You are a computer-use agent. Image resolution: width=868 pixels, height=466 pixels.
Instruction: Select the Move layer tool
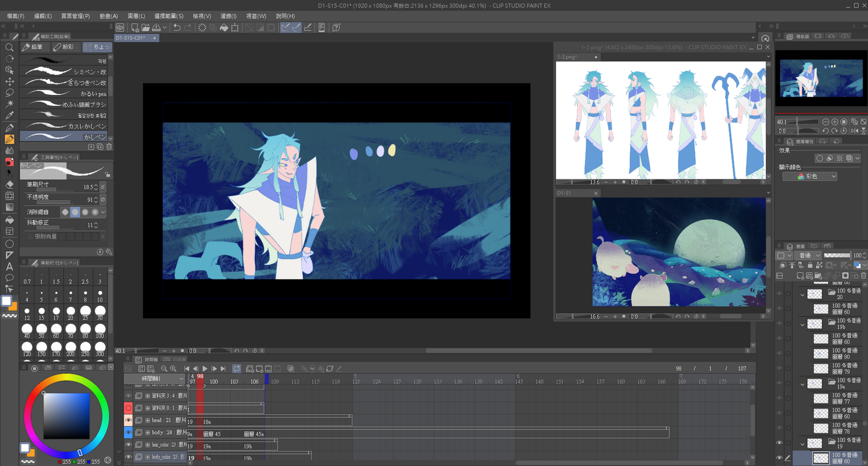tap(9, 82)
